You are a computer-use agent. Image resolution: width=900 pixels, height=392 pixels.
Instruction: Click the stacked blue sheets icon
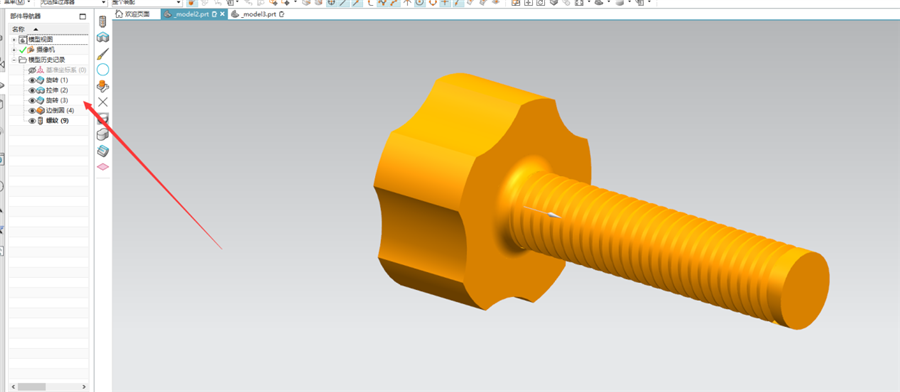pos(103,150)
